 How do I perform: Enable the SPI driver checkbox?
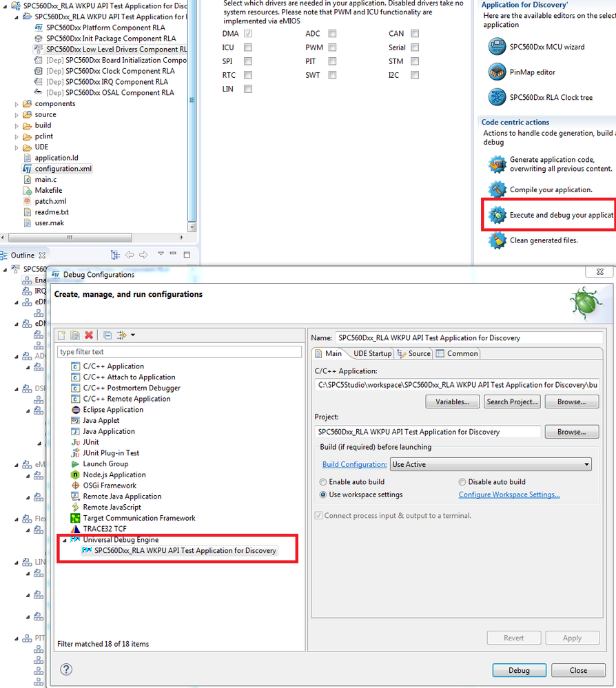248,61
